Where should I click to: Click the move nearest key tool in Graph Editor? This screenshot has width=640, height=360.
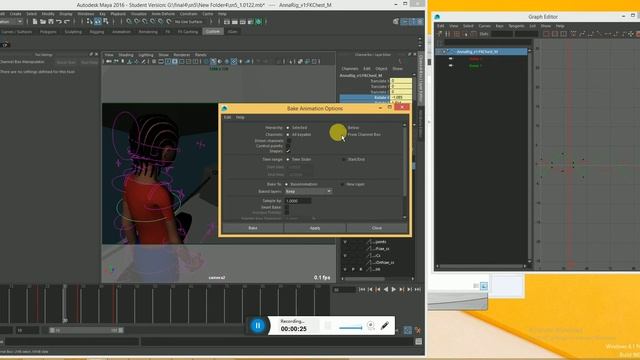click(x=440, y=34)
